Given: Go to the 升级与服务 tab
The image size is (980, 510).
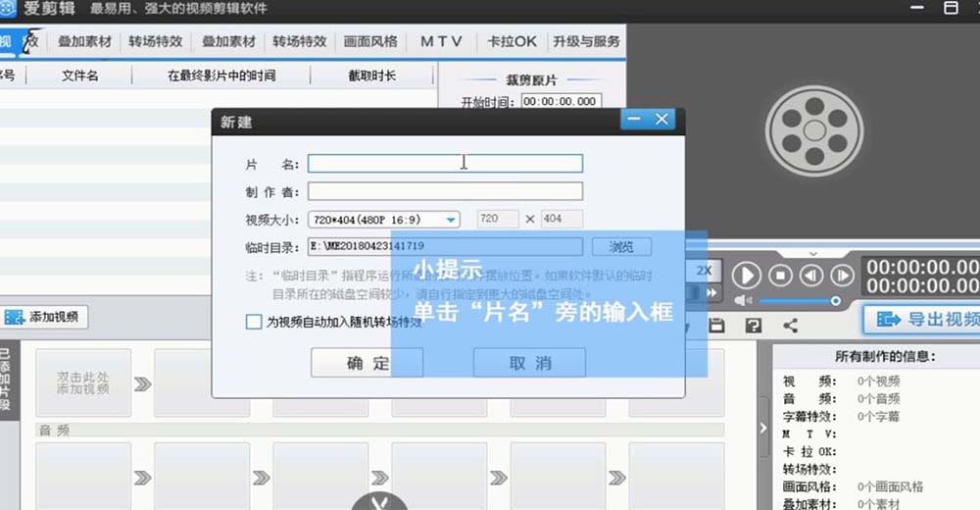Looking at the screenshot, I should click(x=586, y=41).
